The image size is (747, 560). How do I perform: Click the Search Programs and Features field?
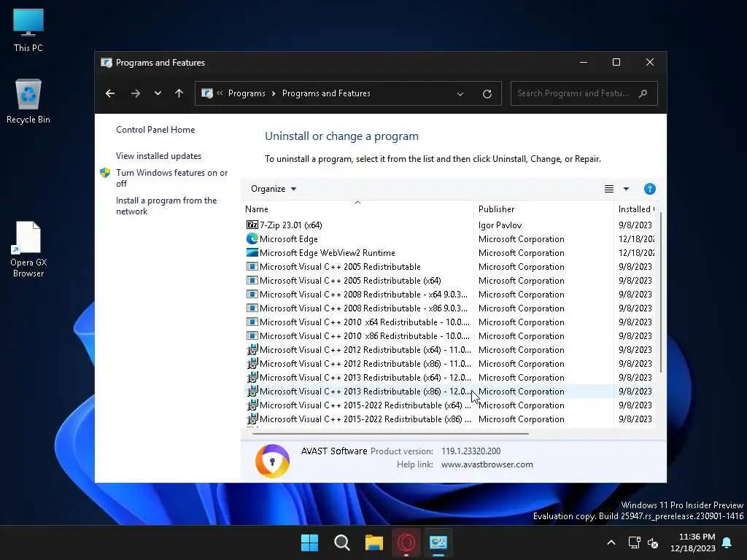[x=584, y=93]
